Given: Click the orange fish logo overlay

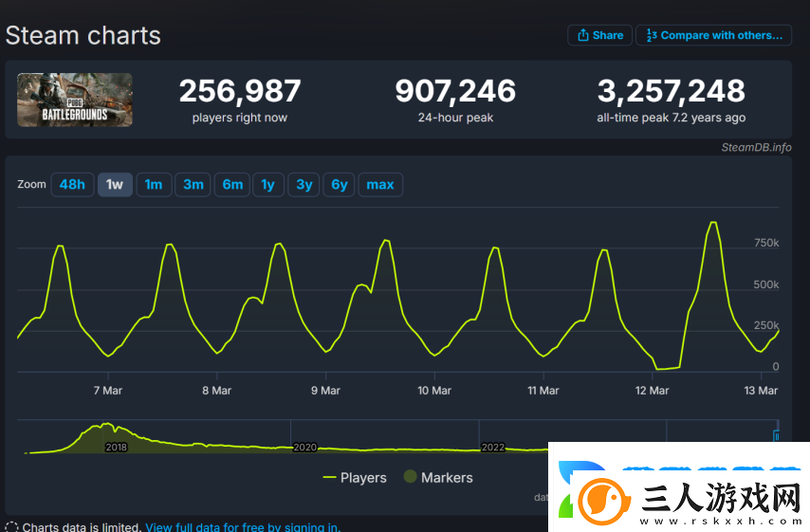Looking at the screenshot, I should click(x=604, y=502).
